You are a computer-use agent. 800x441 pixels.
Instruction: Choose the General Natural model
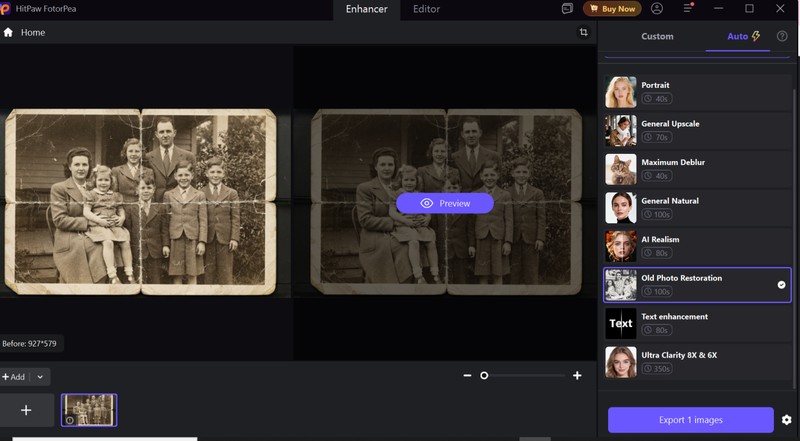(697, 208)
